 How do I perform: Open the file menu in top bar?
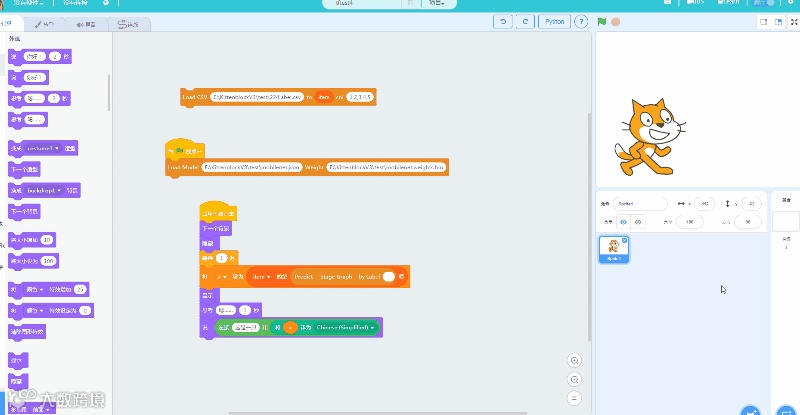[28, 3]
